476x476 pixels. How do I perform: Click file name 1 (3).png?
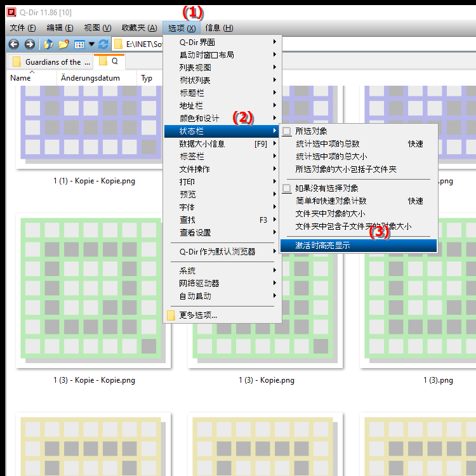pos(438,380)
